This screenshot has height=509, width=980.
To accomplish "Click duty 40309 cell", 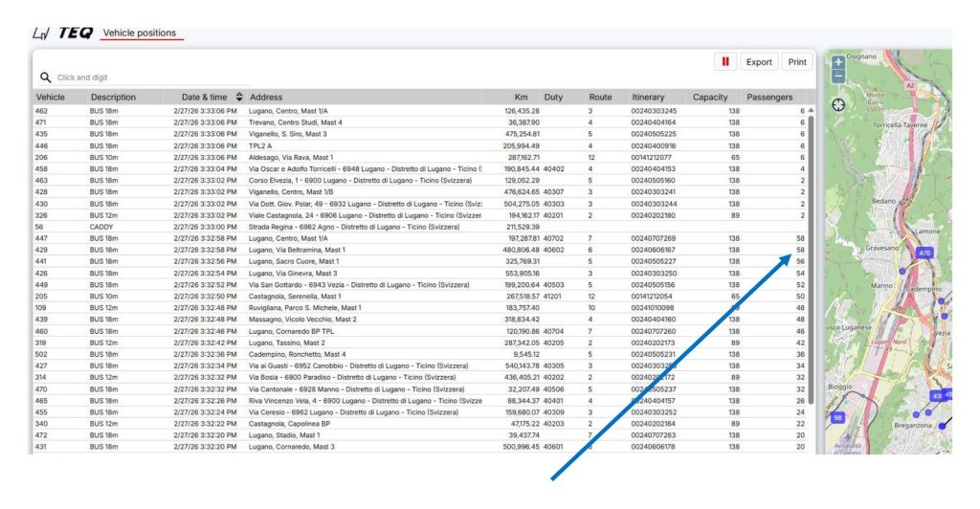I will [x=554, y=412].
